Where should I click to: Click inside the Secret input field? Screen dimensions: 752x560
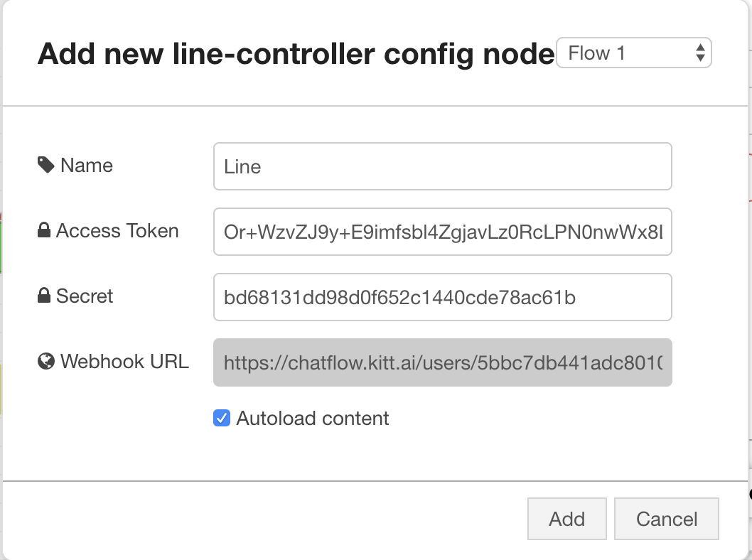tap(443, 297)
